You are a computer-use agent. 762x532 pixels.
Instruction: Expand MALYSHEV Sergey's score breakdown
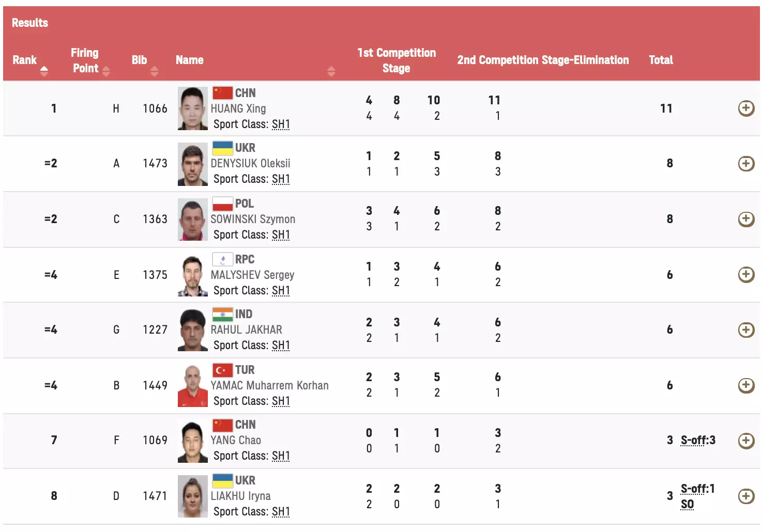[745, 275]
